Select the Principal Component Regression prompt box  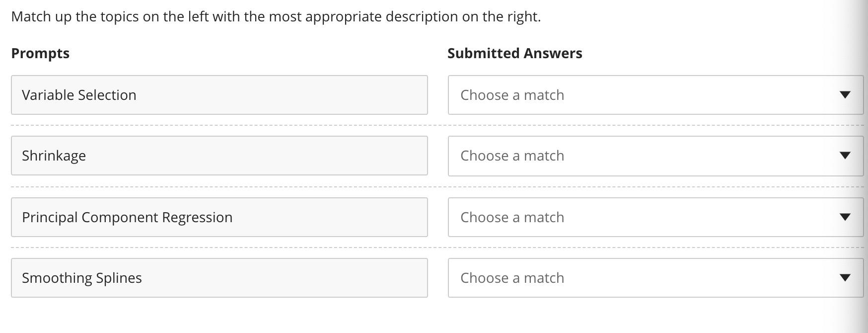click(x=218, y=217)
